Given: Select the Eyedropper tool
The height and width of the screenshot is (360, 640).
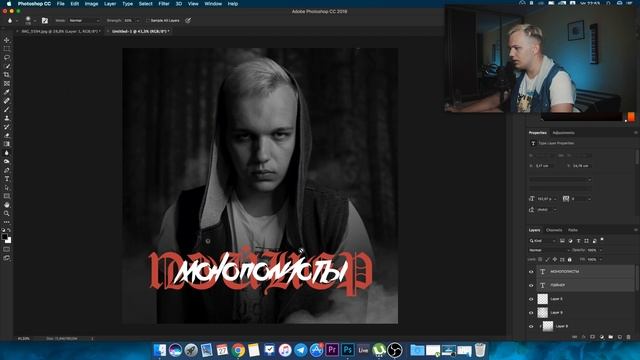Looking at the screenshot, I should pyautogui.click(x=7, y=92).
